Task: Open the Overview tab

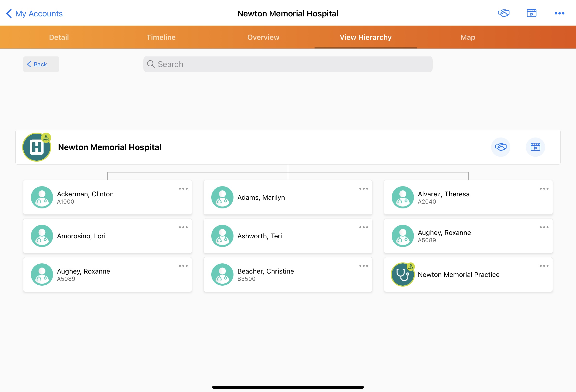Action: tap(263, 37)
